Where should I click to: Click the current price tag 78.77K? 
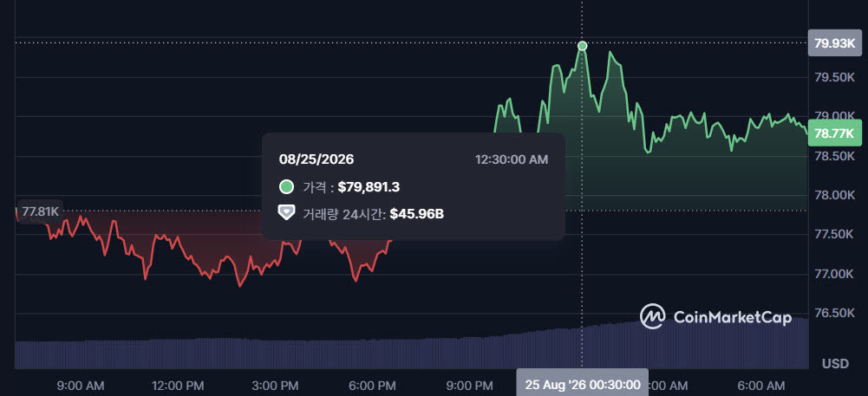point(835,133)
